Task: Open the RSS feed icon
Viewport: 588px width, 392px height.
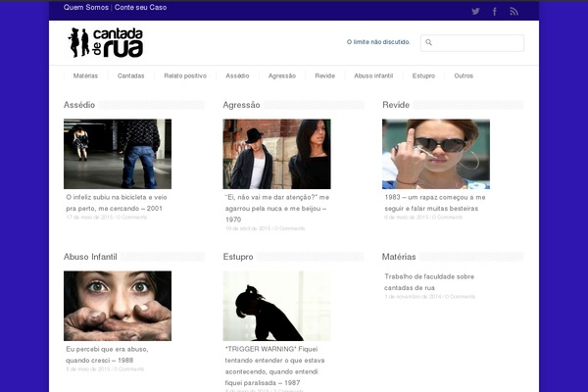Action: (514, 11)
